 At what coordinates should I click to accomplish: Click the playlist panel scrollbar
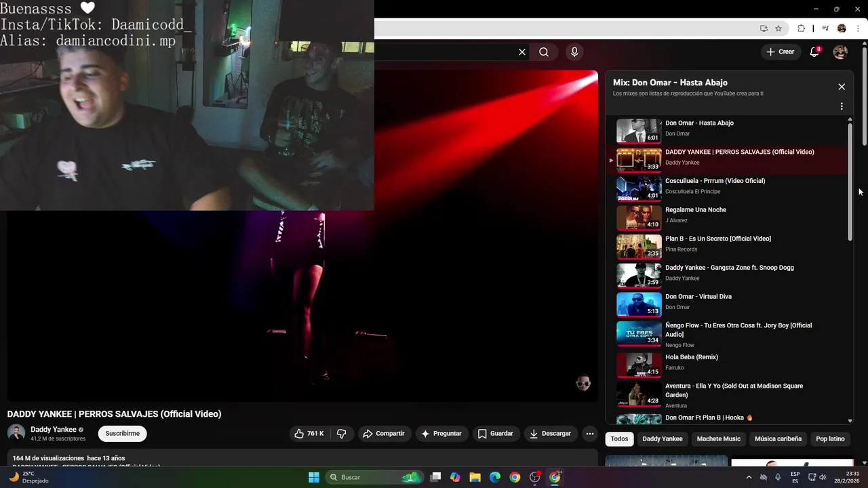click(850, 182)
